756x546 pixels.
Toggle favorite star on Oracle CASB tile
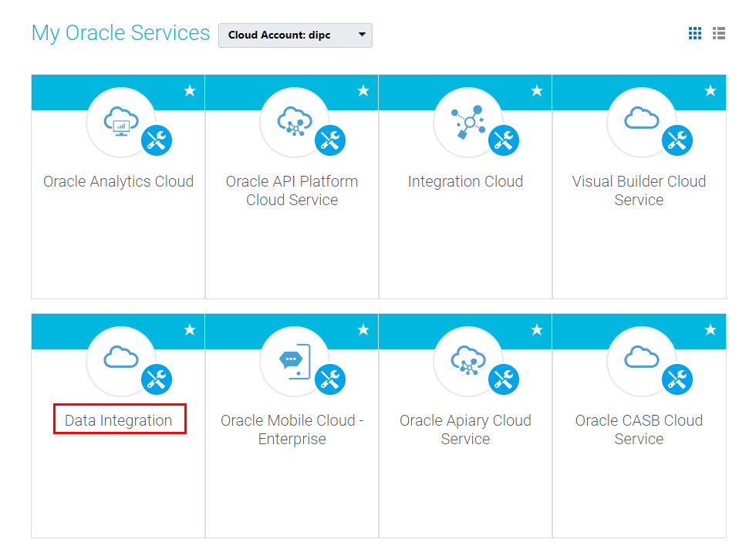pos(710,330)
